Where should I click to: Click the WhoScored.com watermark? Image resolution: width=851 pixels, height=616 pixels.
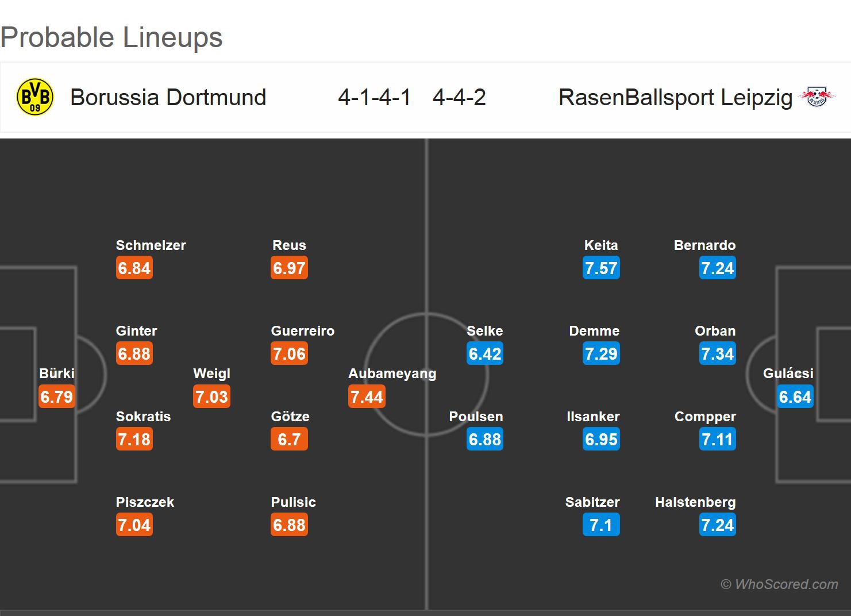(x=779, y=584)
